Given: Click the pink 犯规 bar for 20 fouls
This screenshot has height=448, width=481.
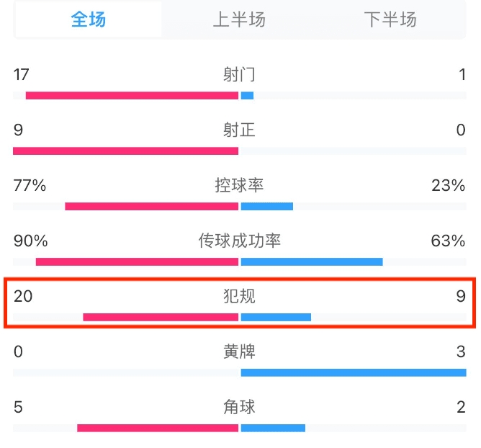Looking at the screenshot, I should 161,317.
